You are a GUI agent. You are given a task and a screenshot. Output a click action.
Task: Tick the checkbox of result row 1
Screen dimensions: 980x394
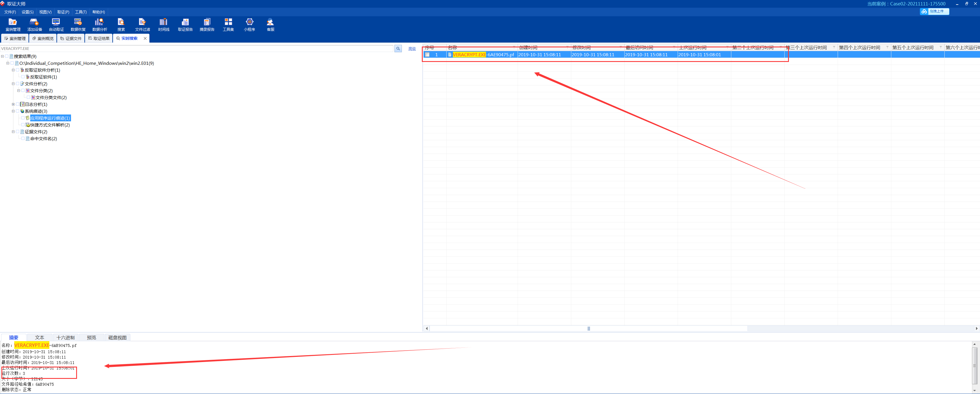tap(427, 55)
